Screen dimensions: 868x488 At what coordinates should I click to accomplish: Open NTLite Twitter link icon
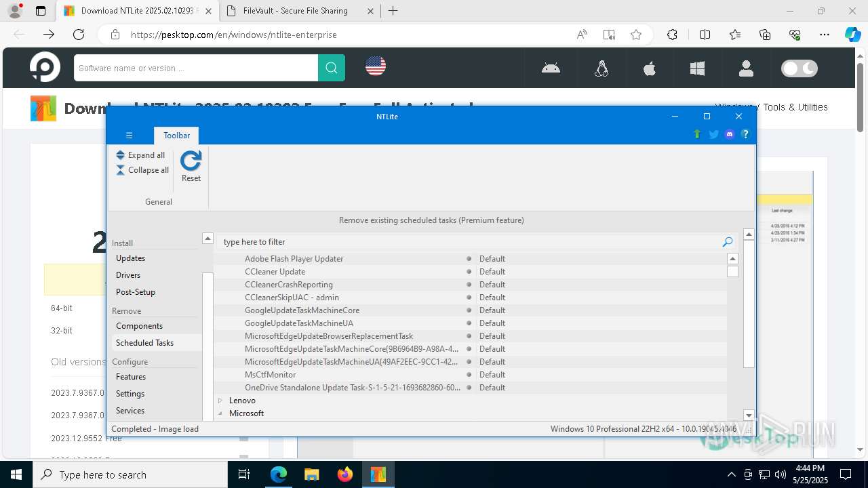tap(713, 134)
